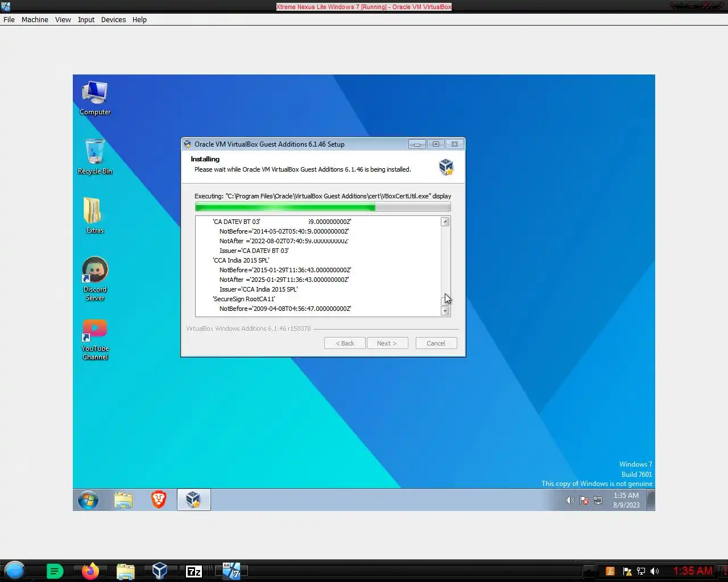The image size is (728, 582).
Task: Open 7-Zip from host taskbar
Action: click(194, 571)
